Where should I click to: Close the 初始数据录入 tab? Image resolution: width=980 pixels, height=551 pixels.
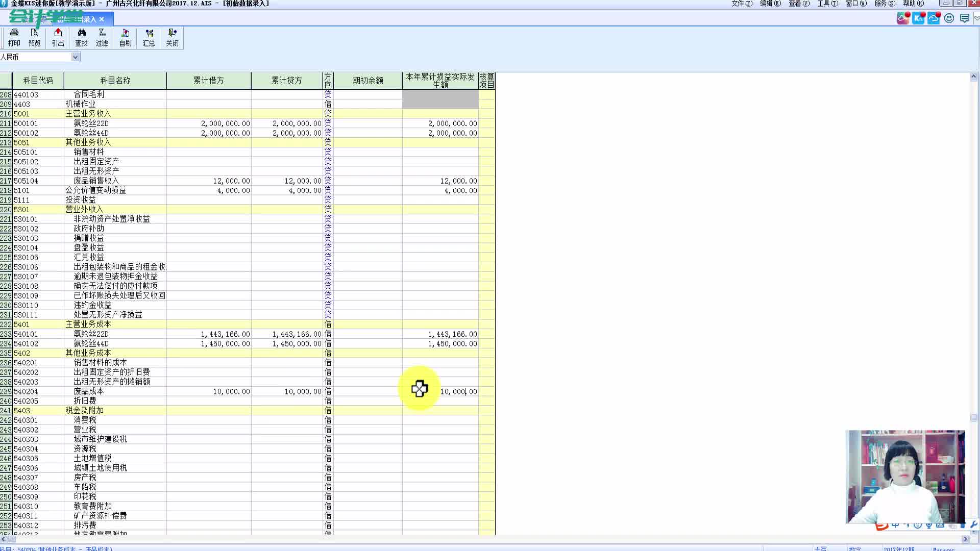(102, 19)
